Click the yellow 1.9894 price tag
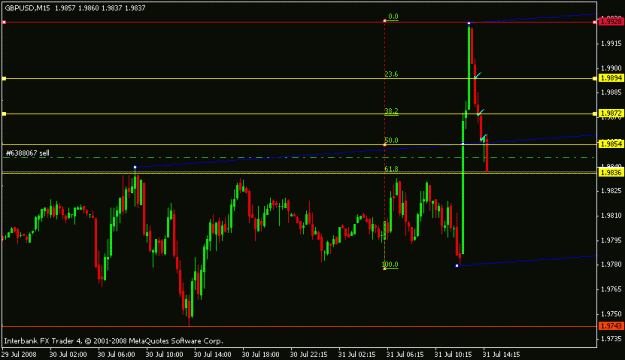Viewport: 625px width, 360px height. (x=611, y=78)
